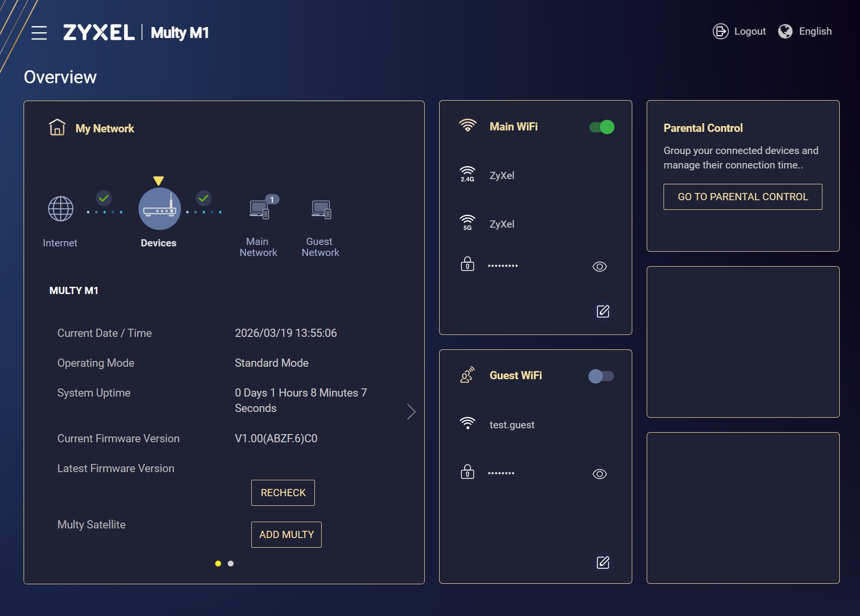
Task: Click the globe language icon
Action: pos(785,31)
